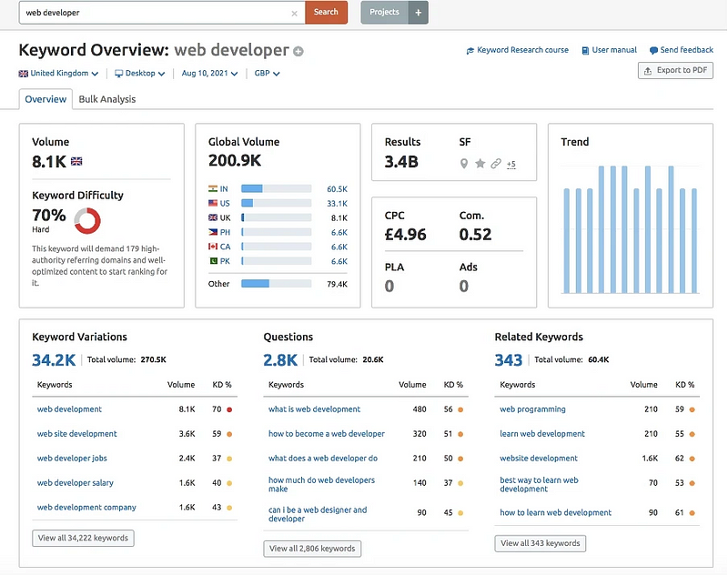Click the link SERP feature icon
Screen dimensions: 728x575
point(496,164)
